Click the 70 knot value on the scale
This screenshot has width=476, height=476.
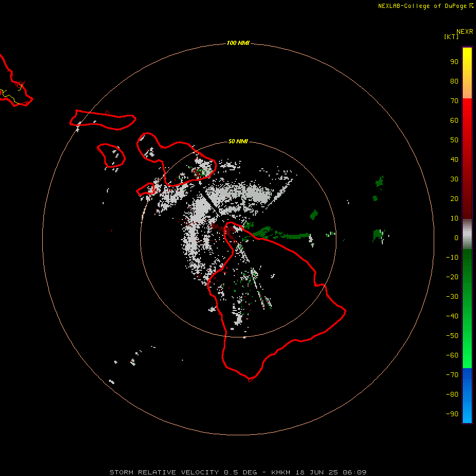454,101
